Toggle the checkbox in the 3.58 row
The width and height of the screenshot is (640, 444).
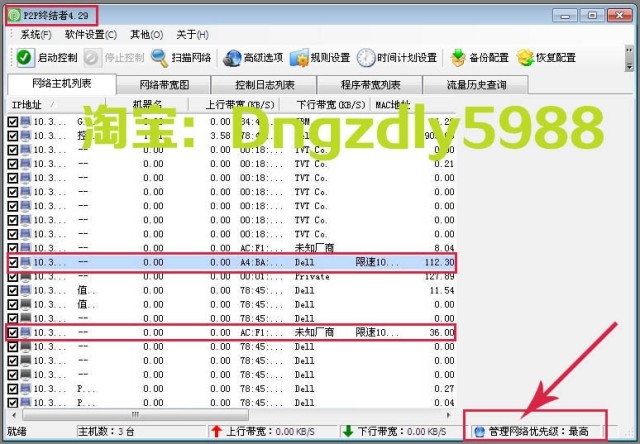coord(13,135)
